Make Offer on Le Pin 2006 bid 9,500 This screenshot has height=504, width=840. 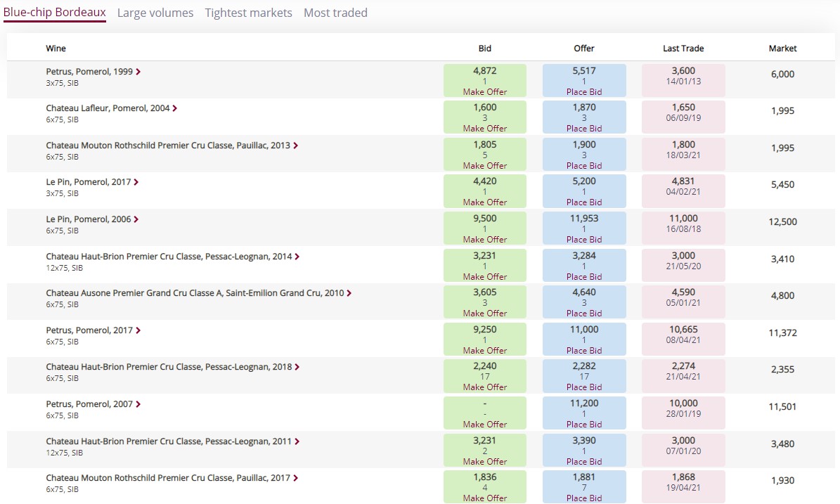485,240
